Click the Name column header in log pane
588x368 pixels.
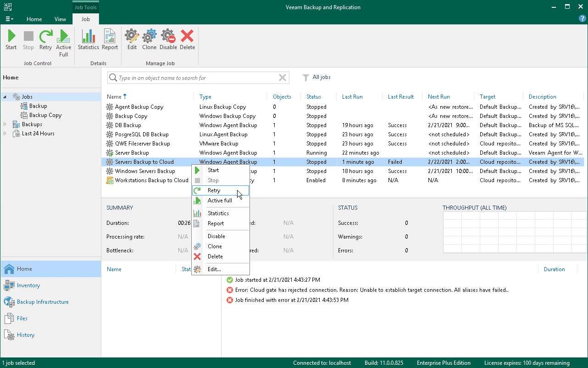tap(114, 269)
